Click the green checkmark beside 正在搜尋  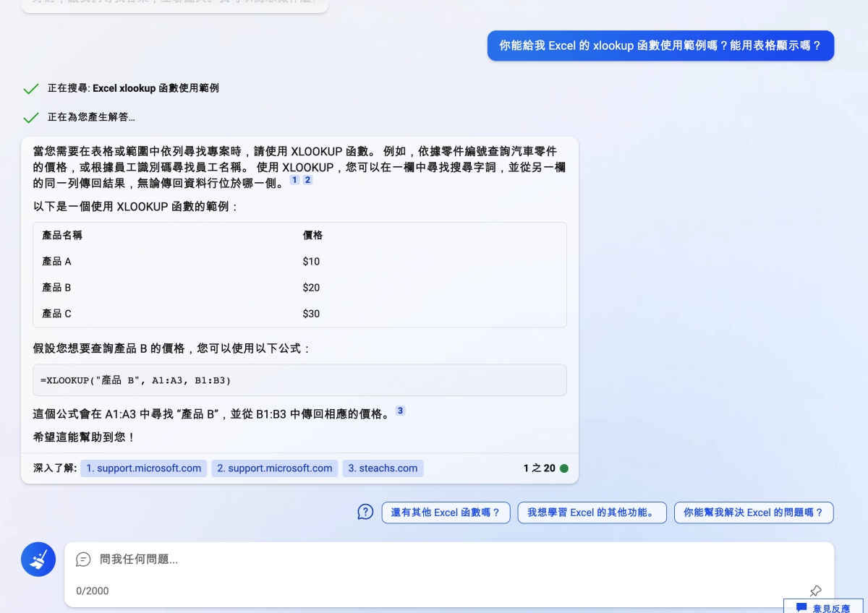pyautogui.click(x=31, y=89)
